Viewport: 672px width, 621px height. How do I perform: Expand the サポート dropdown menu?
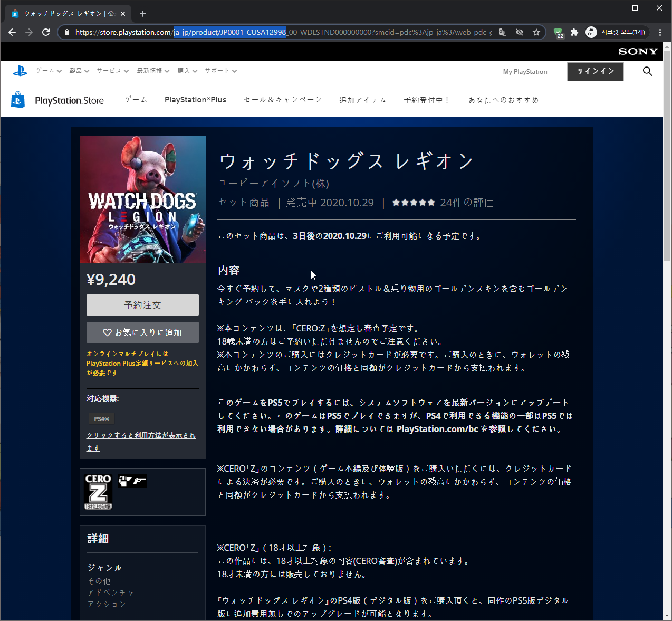[220, 71]
